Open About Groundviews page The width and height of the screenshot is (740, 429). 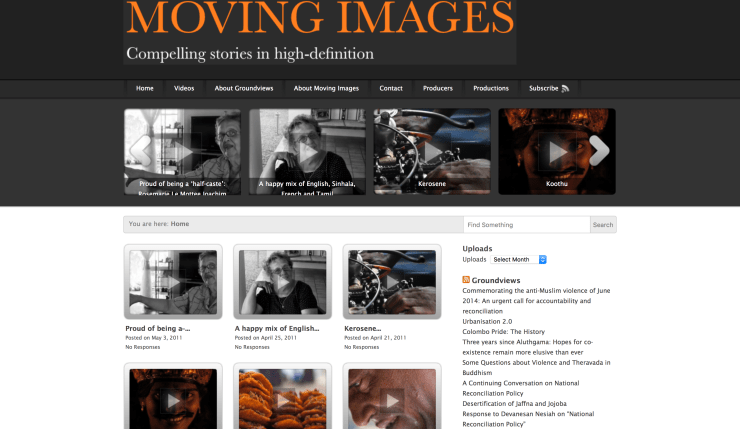tap(244, 88)
